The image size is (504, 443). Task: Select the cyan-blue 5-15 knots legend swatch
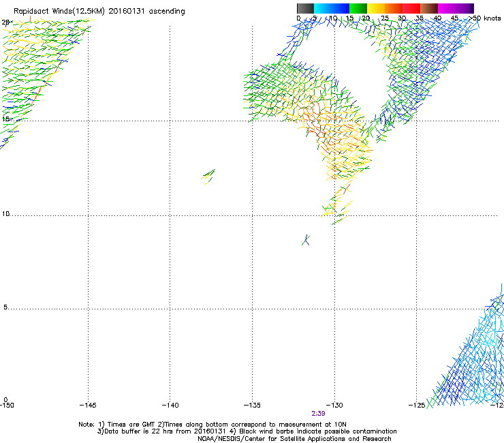[x=332, y=8]
